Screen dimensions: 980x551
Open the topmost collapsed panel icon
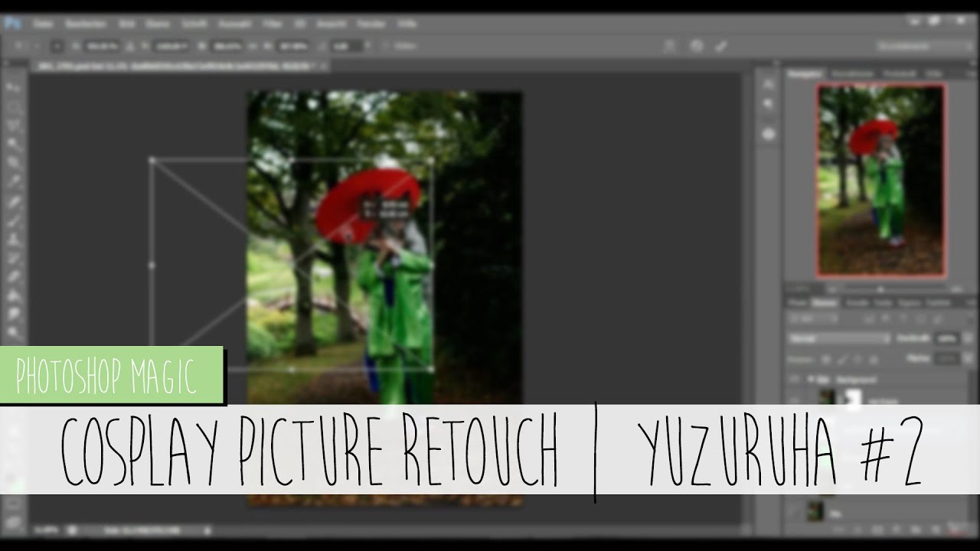[x=769, y=84]
